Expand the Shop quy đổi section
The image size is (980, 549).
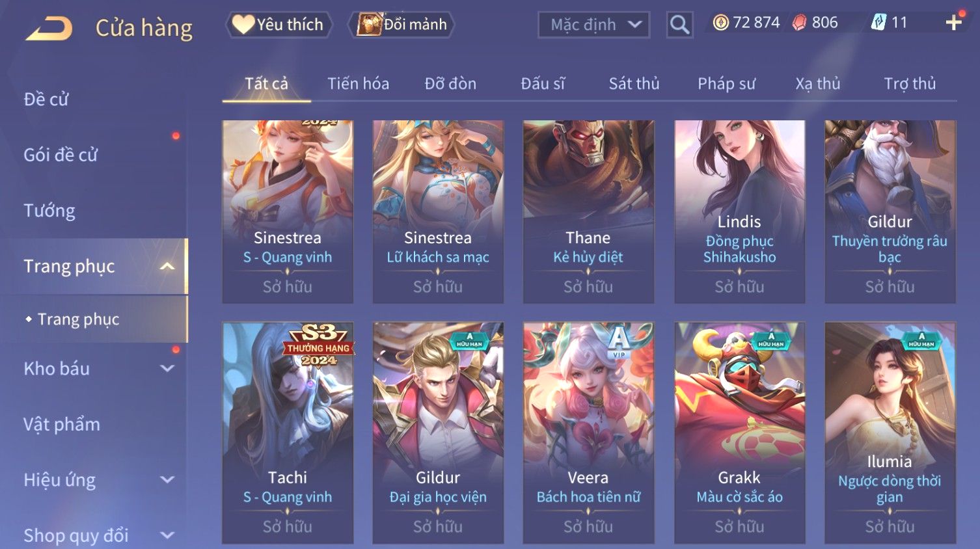pyautogui.click(x=167, y=535)
